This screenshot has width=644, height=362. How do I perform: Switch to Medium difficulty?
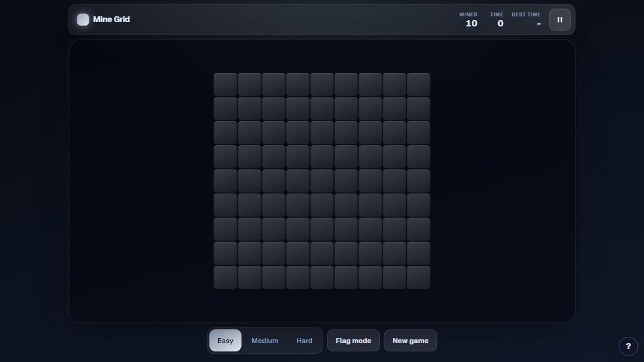[x=265, y=341]
